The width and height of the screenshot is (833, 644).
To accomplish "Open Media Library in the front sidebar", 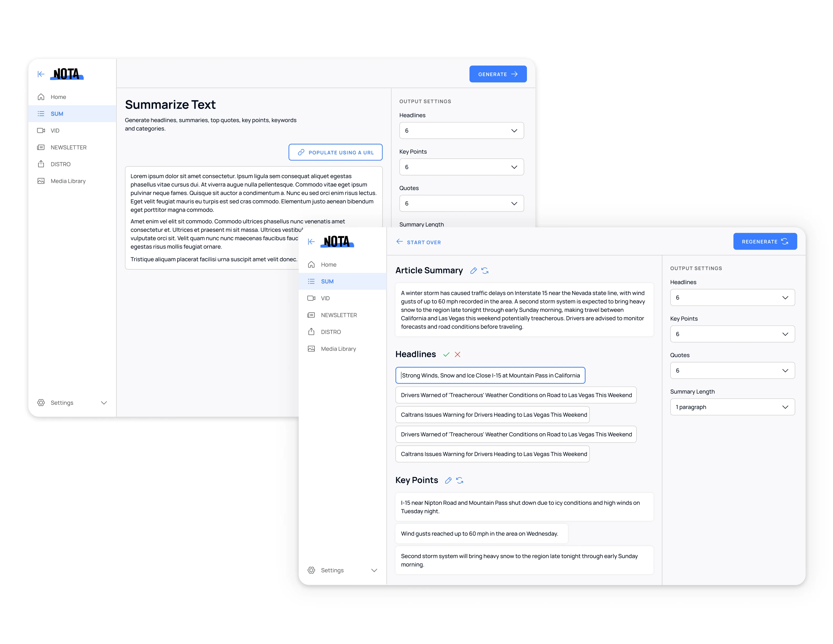I will pyautogui.click(x=338, y=349).
